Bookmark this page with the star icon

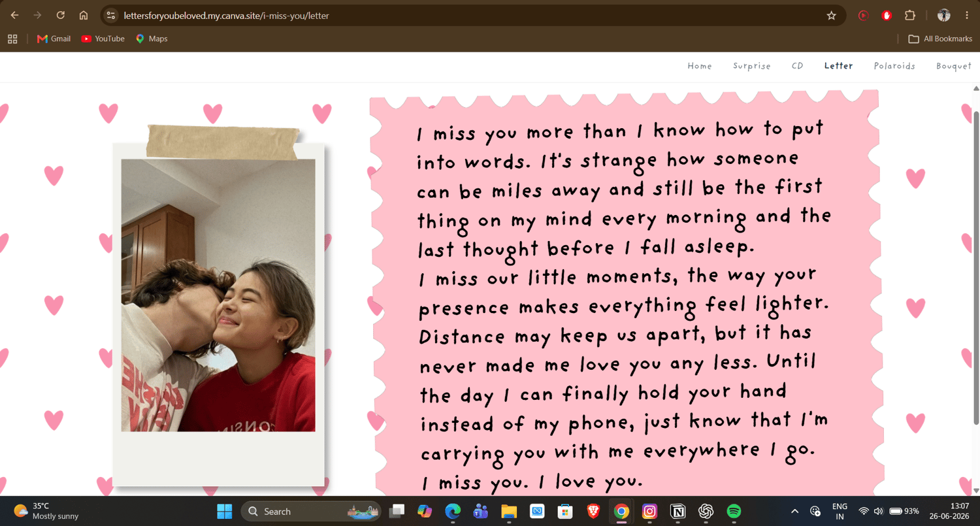coord(831,15)
